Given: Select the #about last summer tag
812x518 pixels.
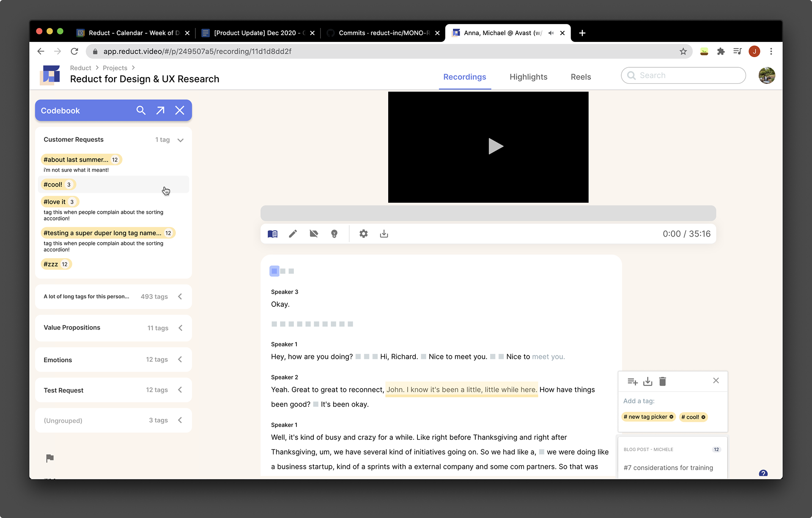Looking at the screenshot, I should click(x=81, y=160).
